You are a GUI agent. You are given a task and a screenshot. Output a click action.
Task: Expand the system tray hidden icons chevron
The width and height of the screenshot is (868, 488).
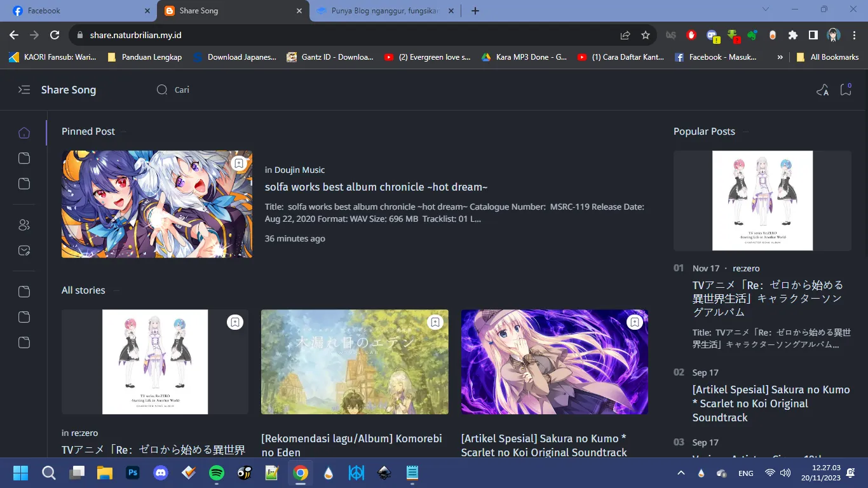coord(681,473)
